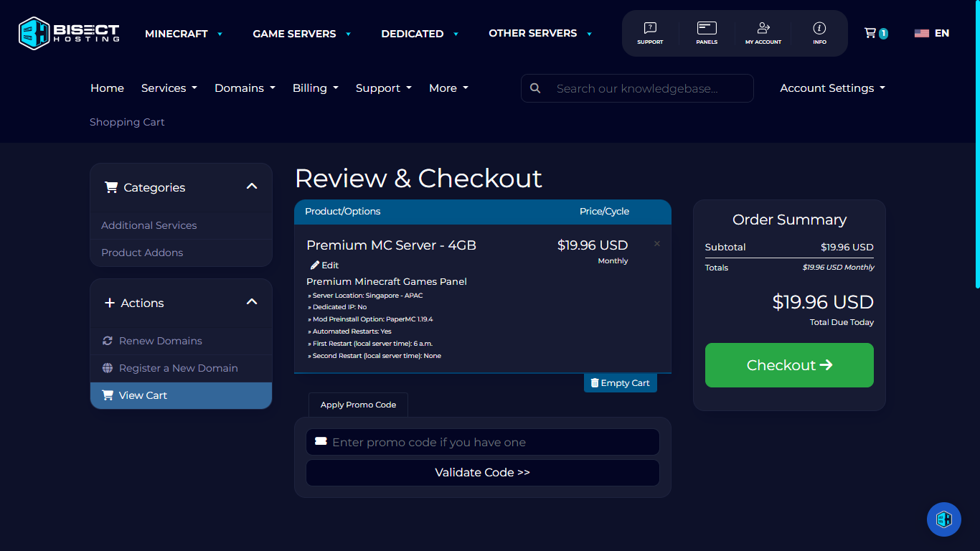The width and height of the screenshot is (980, 551).
Task: Click the BisectHosting logo
Action: [x=68, y=32]
